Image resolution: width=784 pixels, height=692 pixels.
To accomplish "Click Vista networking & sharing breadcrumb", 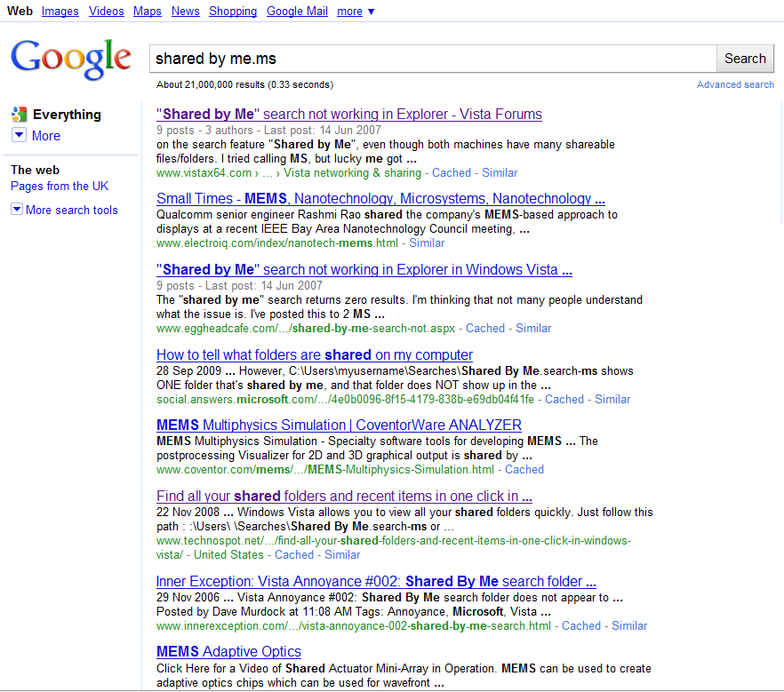I will click(353, 172).
